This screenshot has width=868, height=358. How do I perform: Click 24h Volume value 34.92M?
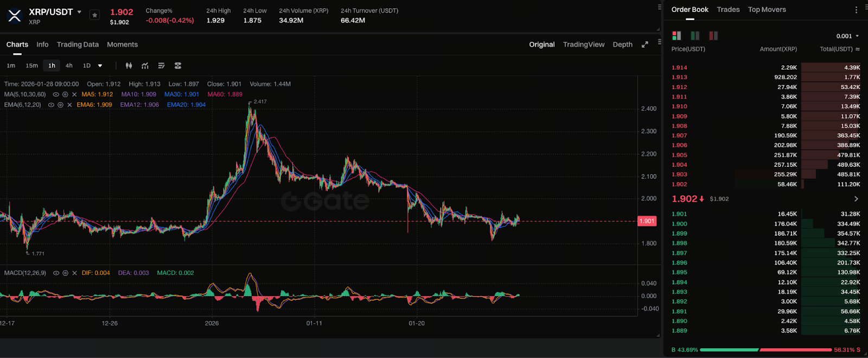(291, 21)
